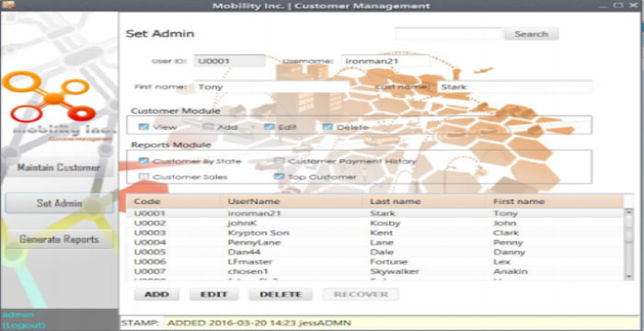Click the DELETE button
Image resolution: width=644 pixels, height=331 pixels.
pos(281,294)
